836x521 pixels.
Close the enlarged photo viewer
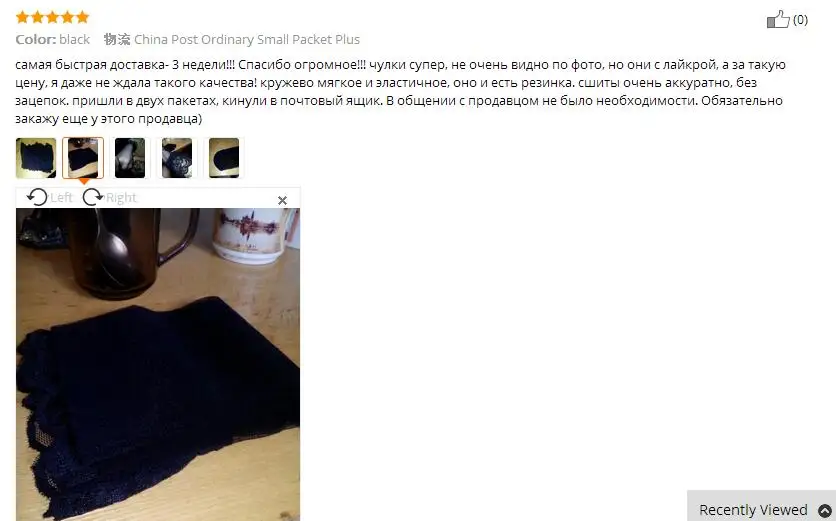coord(283,201)
